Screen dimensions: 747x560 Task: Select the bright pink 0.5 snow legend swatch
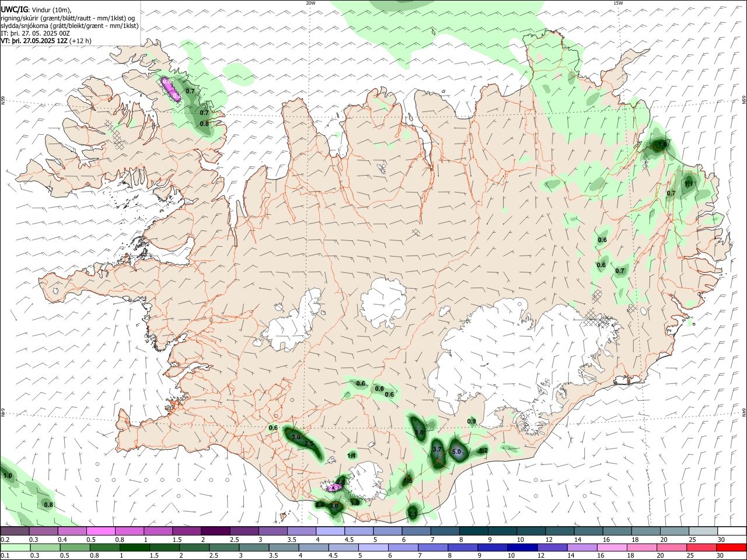click(x=100, y=531)
